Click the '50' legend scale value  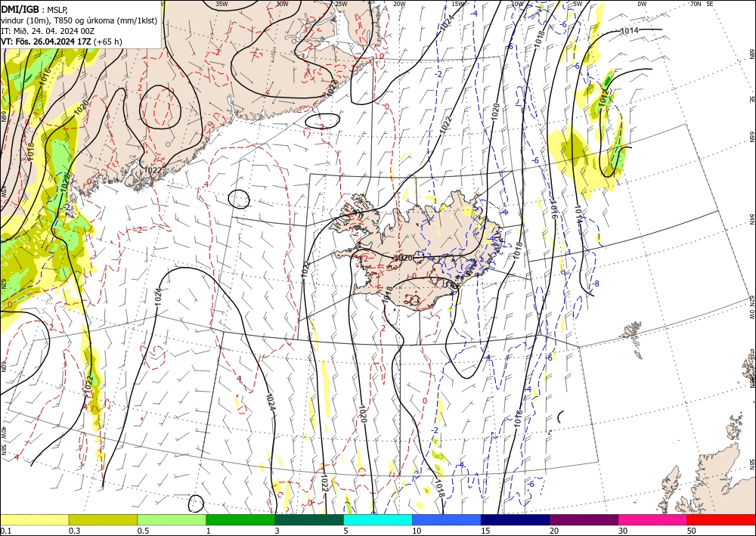(x=692, y=531)
